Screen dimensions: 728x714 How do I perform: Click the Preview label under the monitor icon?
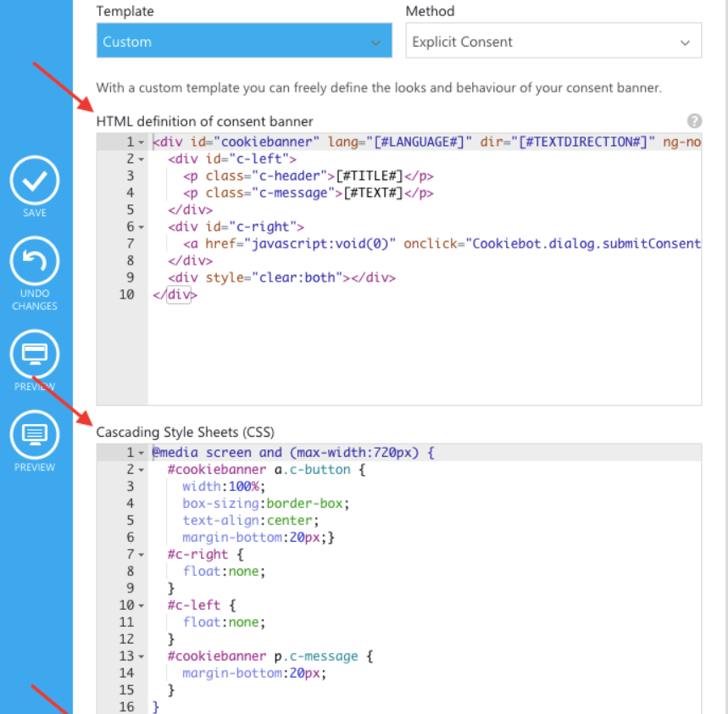tap(34, 387)
